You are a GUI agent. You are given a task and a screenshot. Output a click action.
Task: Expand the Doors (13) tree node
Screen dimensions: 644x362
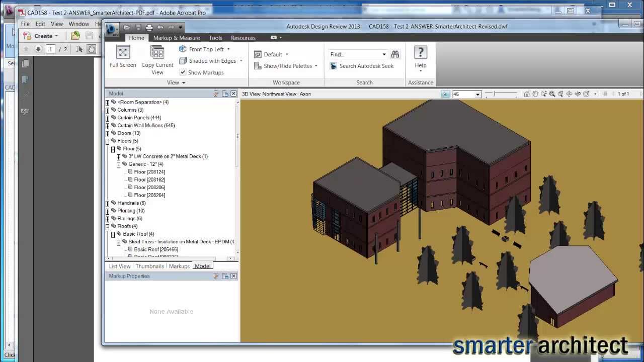click(108, 133)
